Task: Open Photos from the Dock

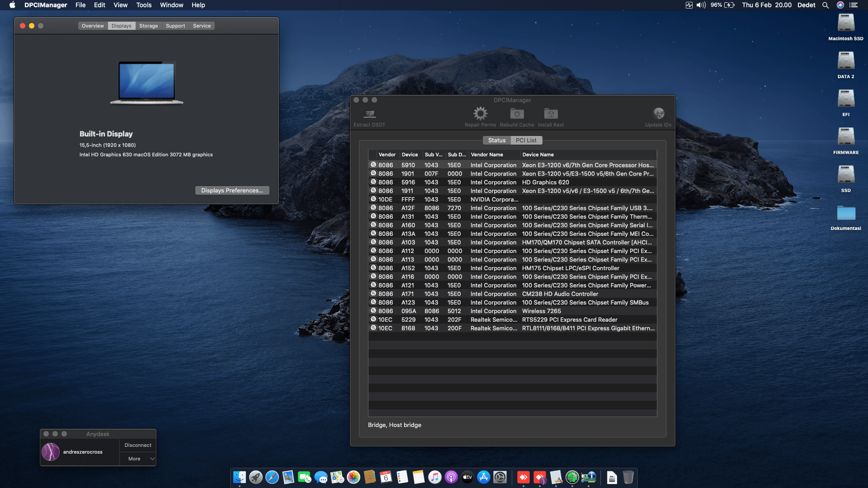Action: click(x=354, y=477)
